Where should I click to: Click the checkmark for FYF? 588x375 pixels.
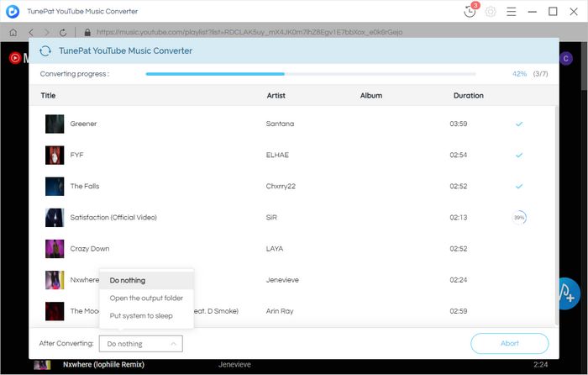pyautogui.click(x=519, y=155)
